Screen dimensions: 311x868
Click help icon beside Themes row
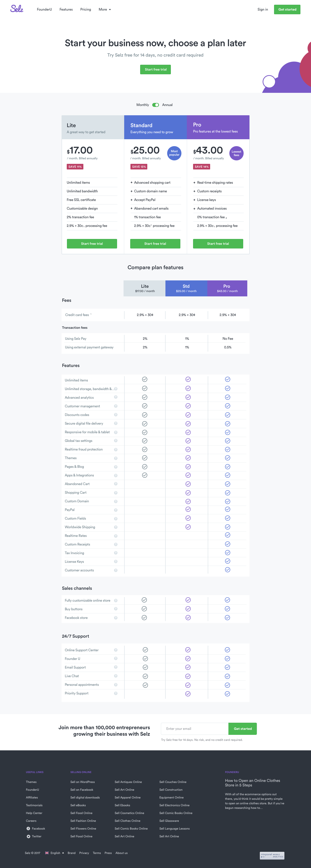(x=116, y=458)
